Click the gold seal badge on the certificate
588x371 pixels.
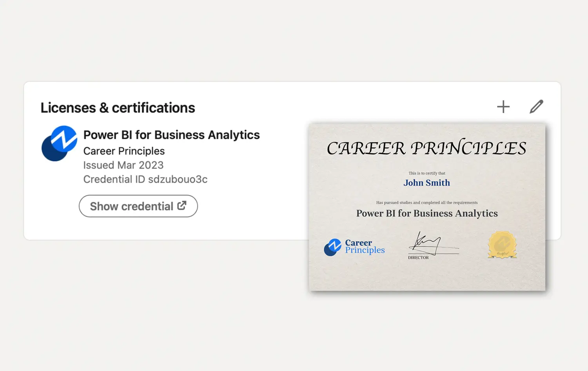click(x=502, y=245)
